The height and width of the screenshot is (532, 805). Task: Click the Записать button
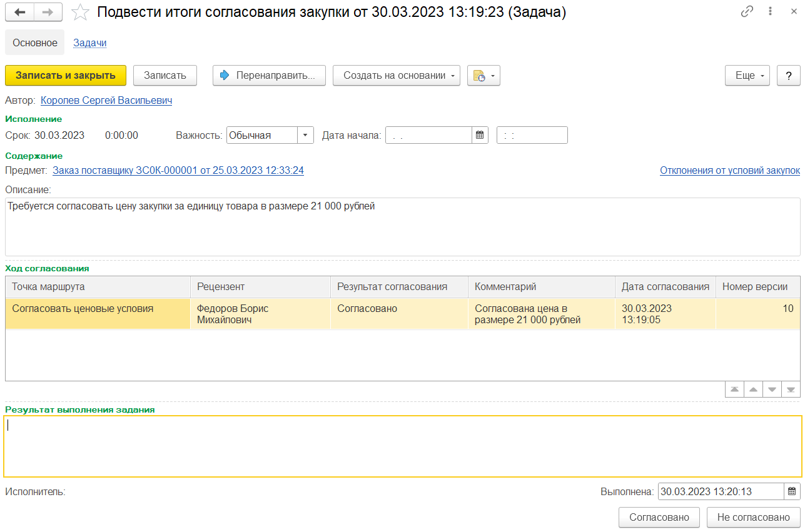pyautogui.click(x=165, y=75)
